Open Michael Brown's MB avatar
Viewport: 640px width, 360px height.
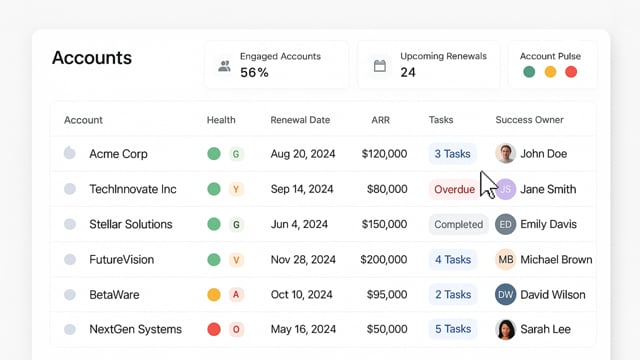point(505,260)
